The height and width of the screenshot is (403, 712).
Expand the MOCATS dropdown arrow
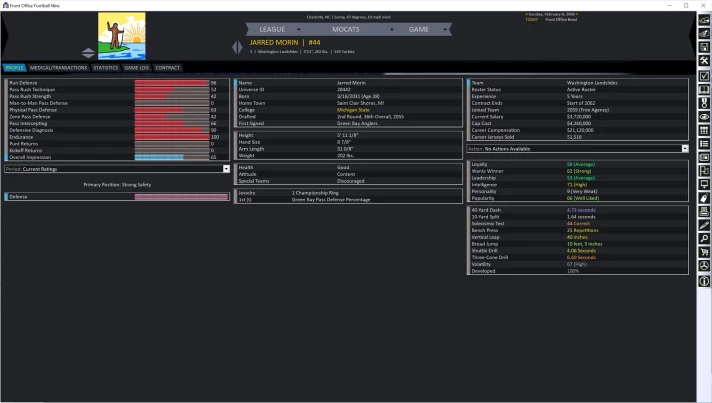coord(392,29)
